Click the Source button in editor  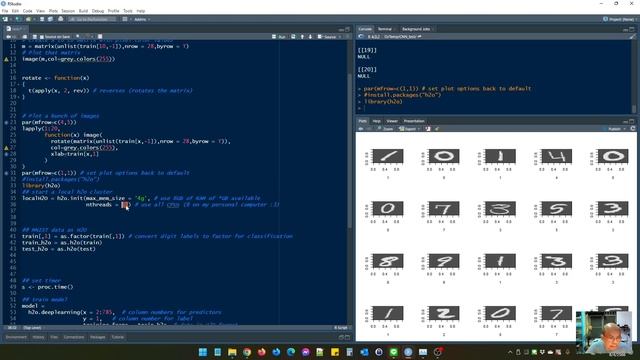327,37
